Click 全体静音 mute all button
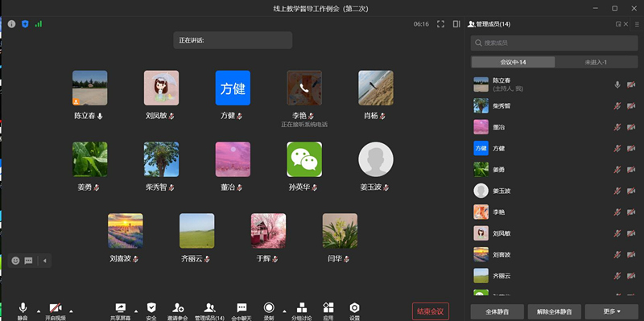The height and width of the screenshot is (321, 644). [497, 311]
